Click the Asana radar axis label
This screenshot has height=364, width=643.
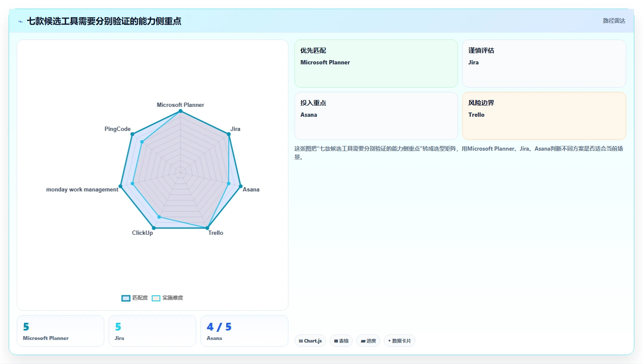pos(251,189)
